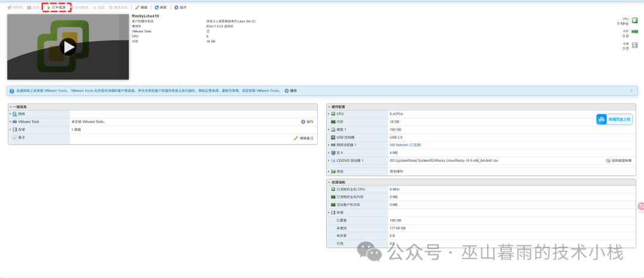Click 选择磁盘映像 to pick a disk image

point(618,161)
